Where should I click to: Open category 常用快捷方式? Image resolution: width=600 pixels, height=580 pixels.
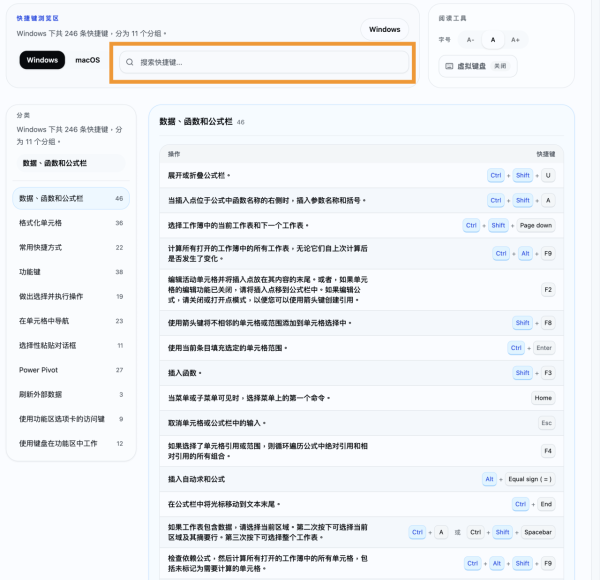tap(71, 248)
